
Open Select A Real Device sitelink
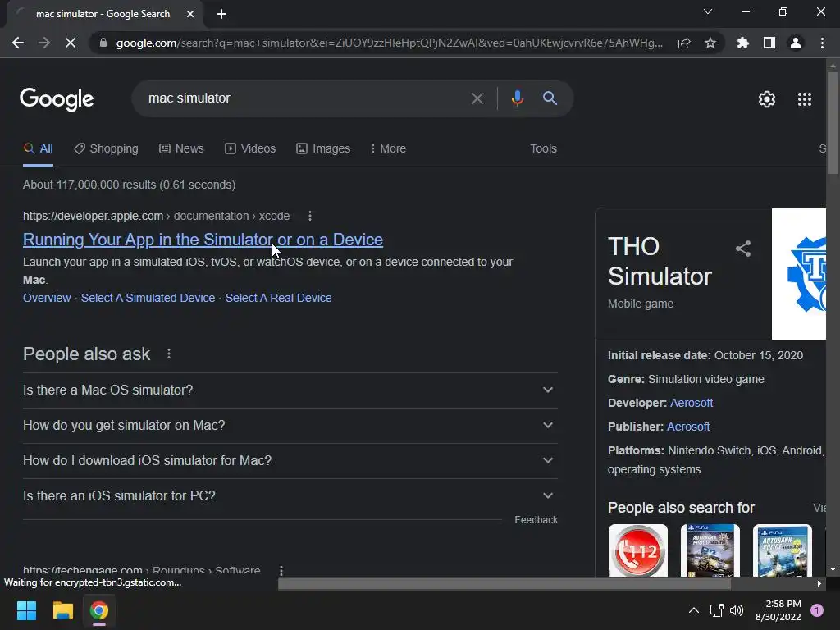pyautogui.click(x=279, y=298)
